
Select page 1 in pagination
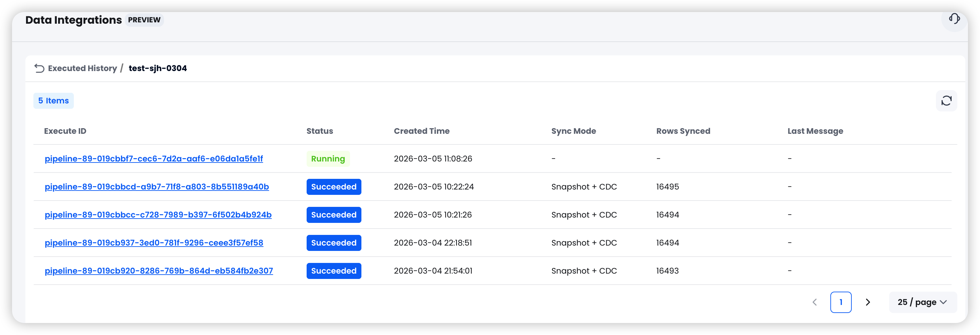[x=840, y=302]
